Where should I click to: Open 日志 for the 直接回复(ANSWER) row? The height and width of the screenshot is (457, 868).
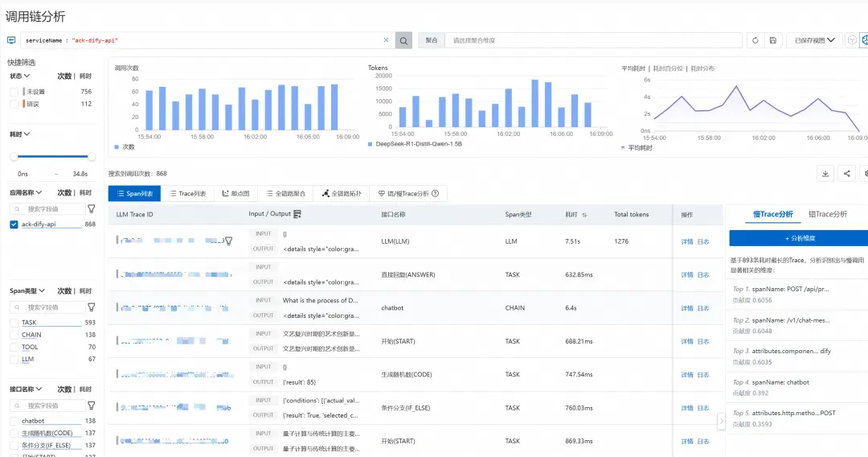click(x=703, y=274)
